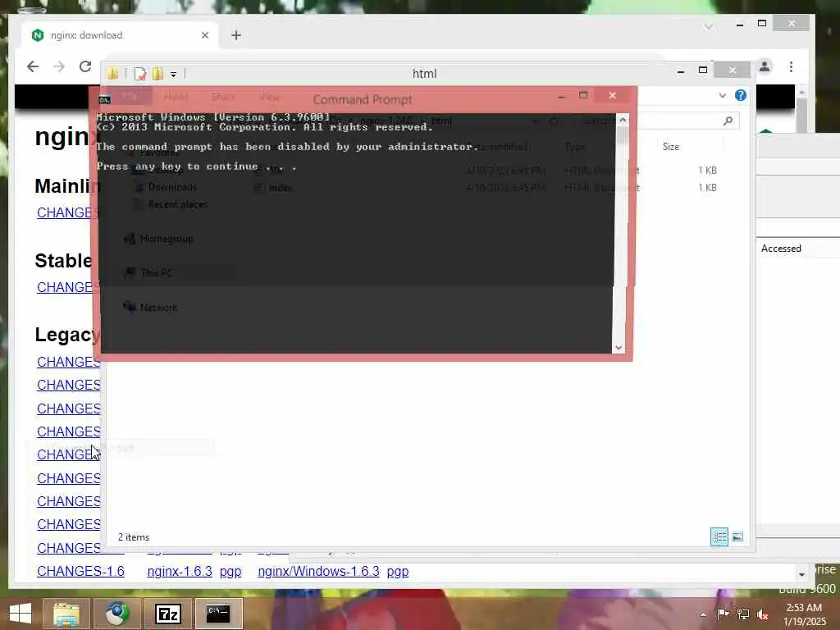Viewport: 840px width, 630px height.
Task: Click Command Prompt system menu icon
Action: pos(104,99)
